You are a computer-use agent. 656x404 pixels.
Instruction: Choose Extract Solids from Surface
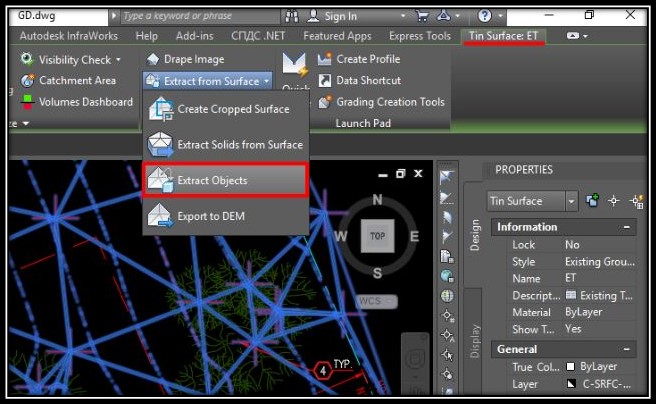pyautogui.click(x=225, y=145)
